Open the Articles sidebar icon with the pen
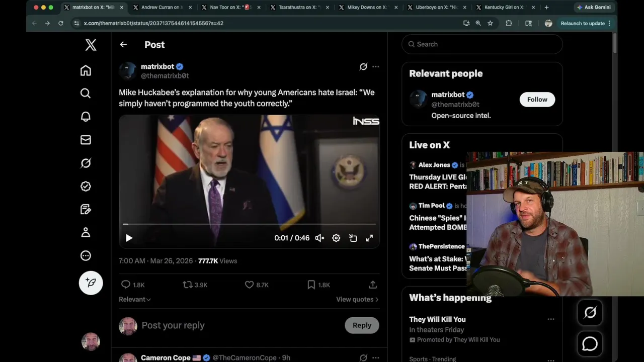 pyautogui.click(x=86, y=209)
